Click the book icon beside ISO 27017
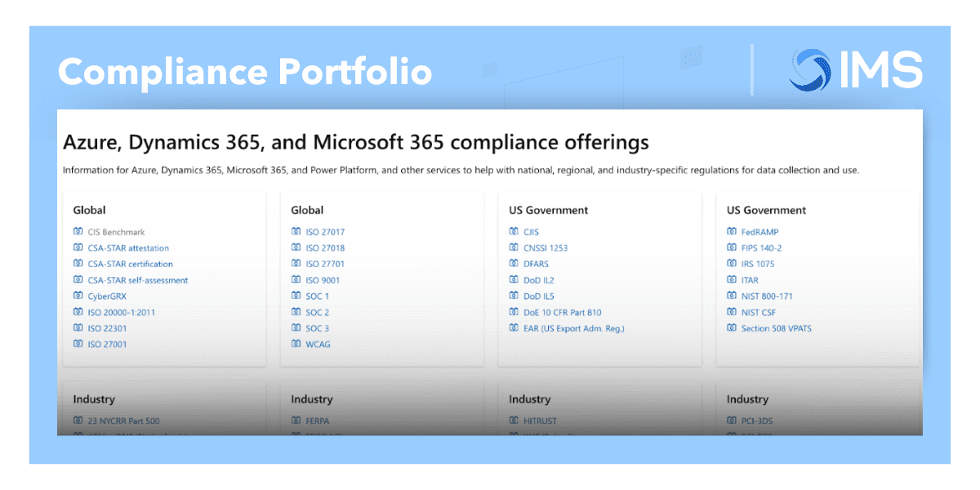Viewport: 980px width, 490px height. (296, 232)
